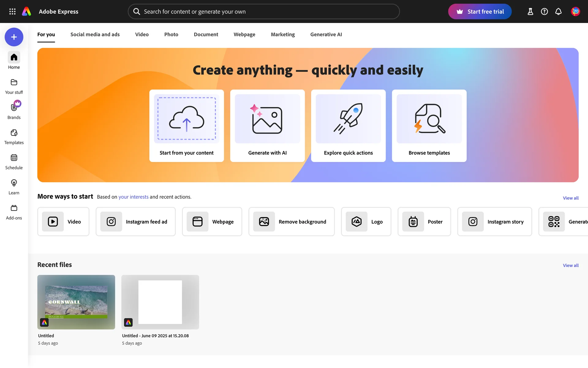This screenshot has height=368, width=588.
Task: Open the Schedule section in sidebar
Action: click(x=14, y=162)
